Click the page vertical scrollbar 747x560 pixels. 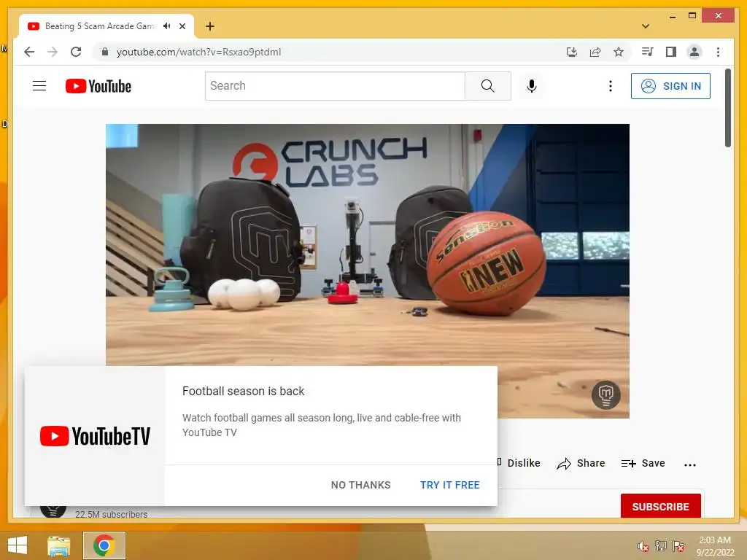tap(727, 108)
